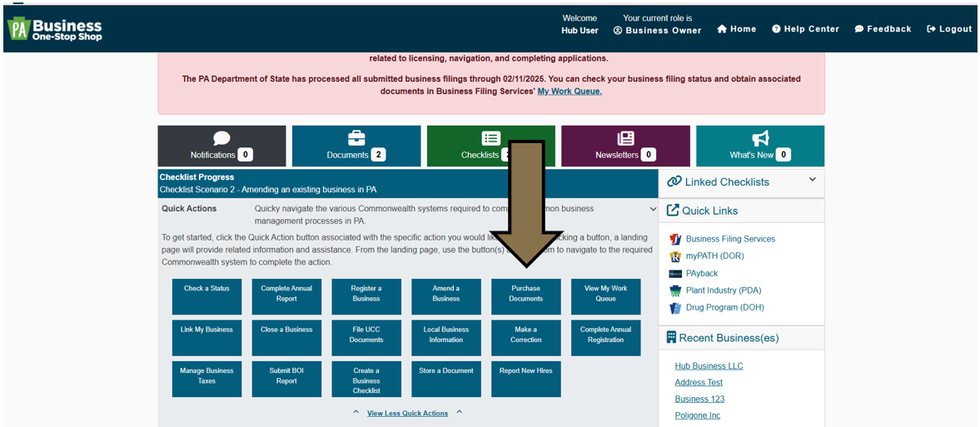The width and height of the screenshot is (980, 427).
Task: Open Business 123 recent business
Action: (699, 399)
